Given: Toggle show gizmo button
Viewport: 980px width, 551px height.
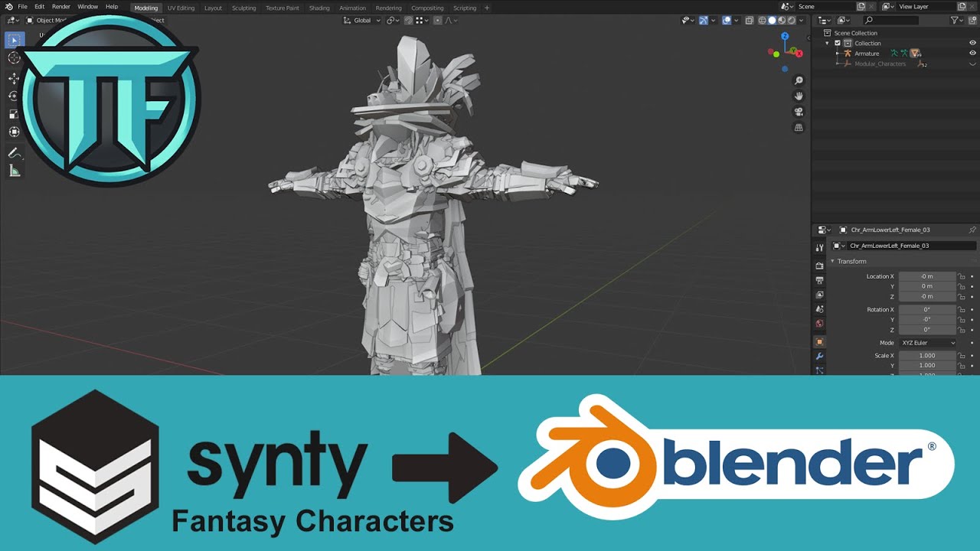Looking at the screenshot, I should point(704,21).
